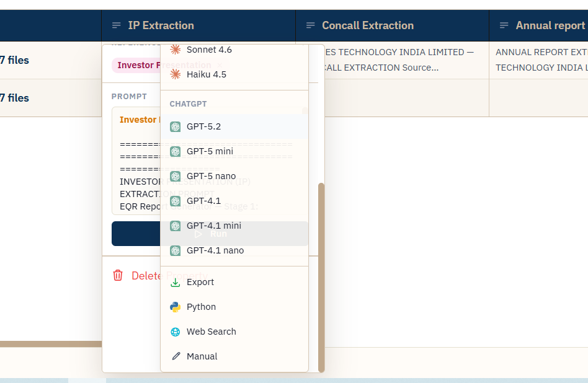Click the CHATGPT section label

(x=189, y=104)
